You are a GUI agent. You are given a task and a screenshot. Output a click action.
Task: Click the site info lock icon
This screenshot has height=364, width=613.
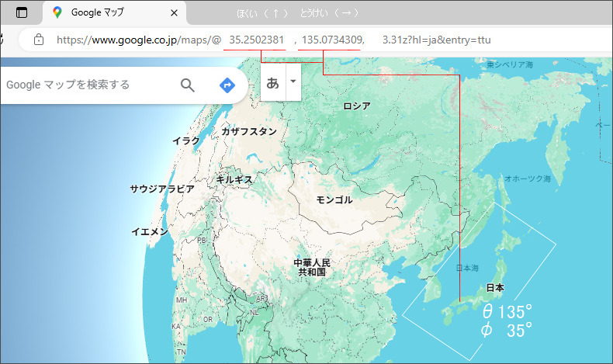tap(39, 40)
